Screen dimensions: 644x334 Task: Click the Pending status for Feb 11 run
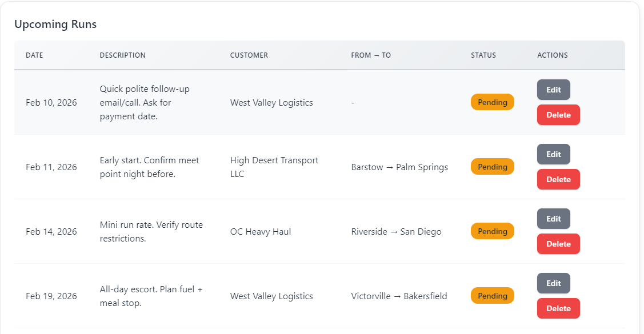click(x=492, y=167)
